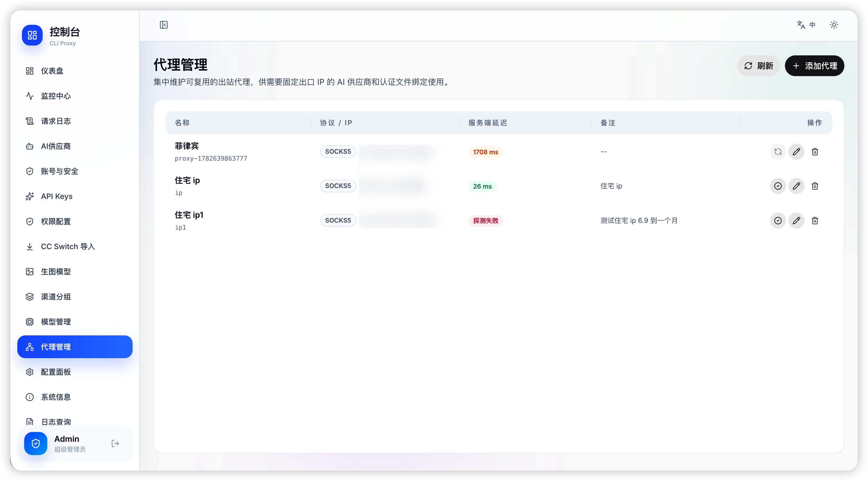Screen dimensions: 868x481
Task: Click the 代理管理 page title
Action: point(181,65)
